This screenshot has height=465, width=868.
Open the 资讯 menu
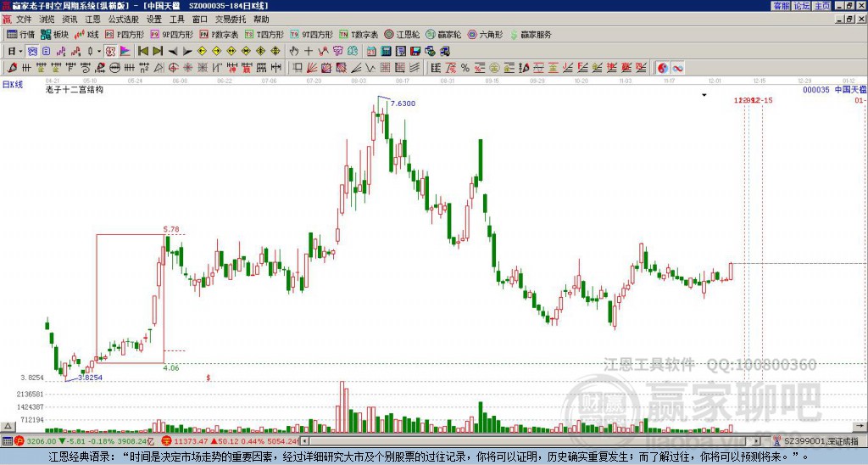pos(70,20)
